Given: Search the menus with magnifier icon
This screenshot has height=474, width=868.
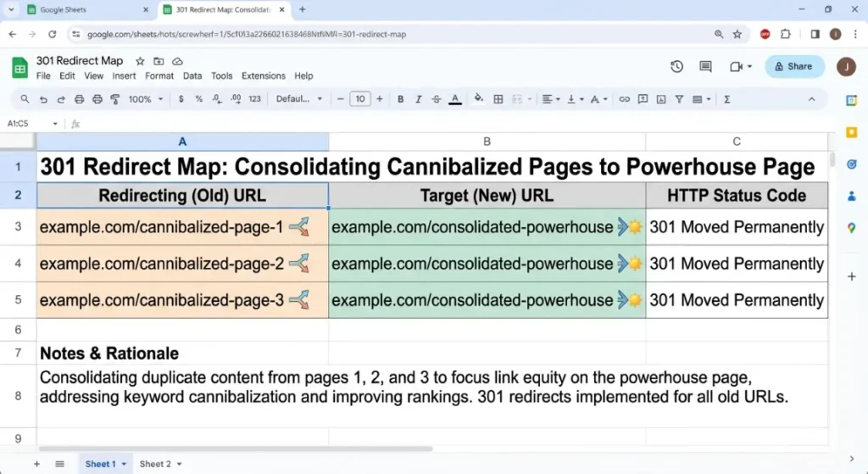Looking at the screenshot, I should pos(25,99).
